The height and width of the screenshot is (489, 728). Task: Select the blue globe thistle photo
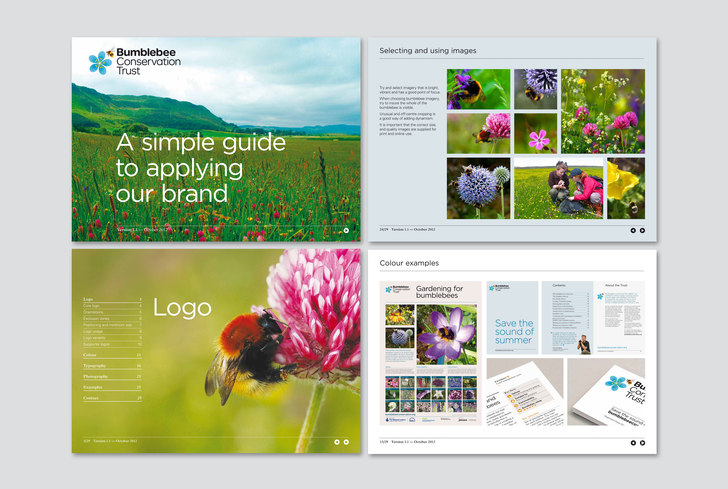coord(478,188)
